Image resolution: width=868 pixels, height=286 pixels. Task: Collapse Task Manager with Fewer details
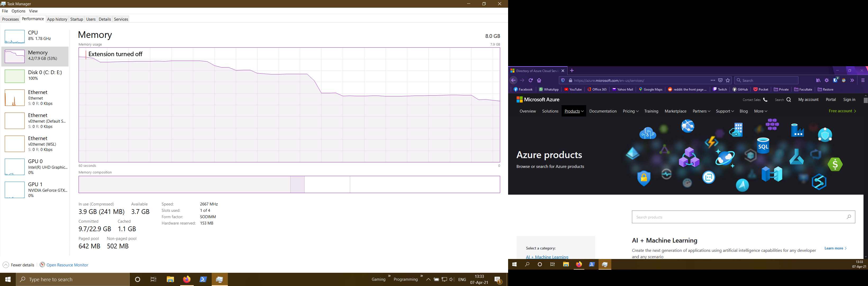[19, 265]
